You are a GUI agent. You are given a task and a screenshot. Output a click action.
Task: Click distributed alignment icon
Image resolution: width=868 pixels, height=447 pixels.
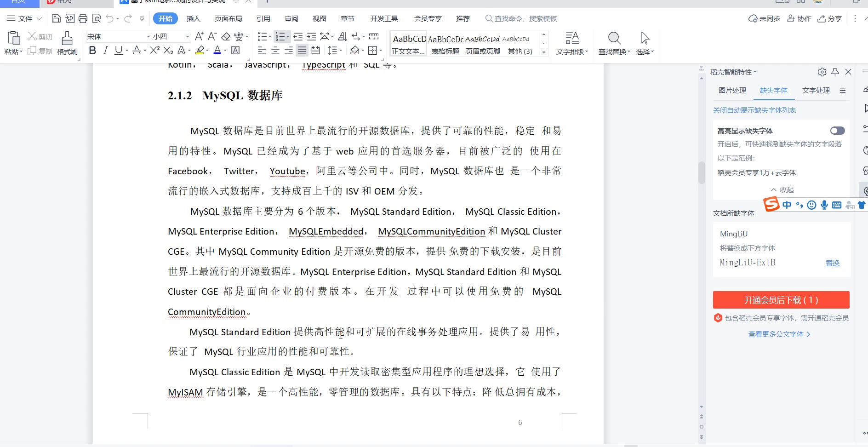[315, 50]
